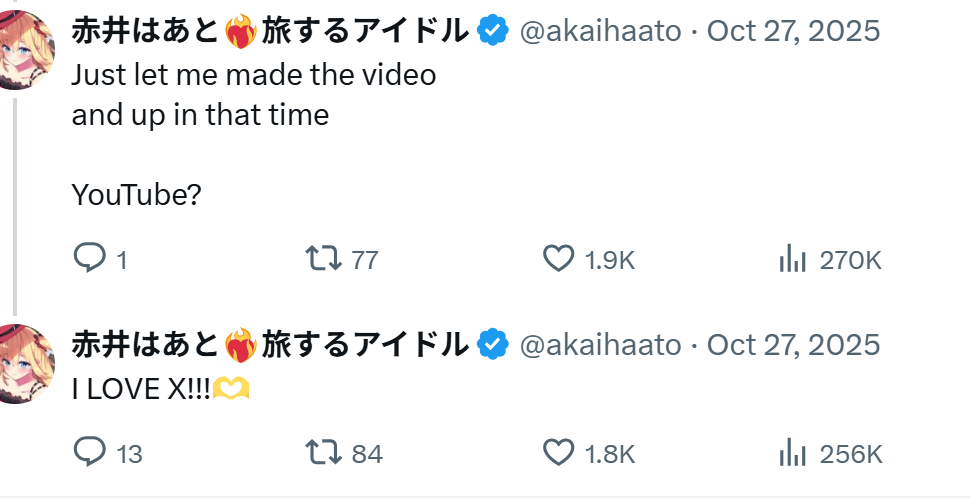This screenshot has width=971, height=504.
Task: Open the "Just let me made the video" tweet text
Action: (254, 75)
